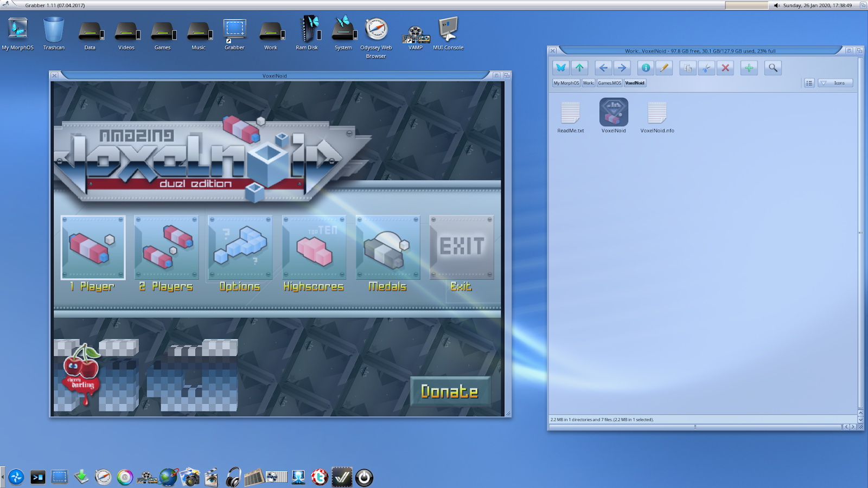This screenshot has height=488, width=868.
Task: Open the Medals screen in VoxelNoid
Action: tap(388, 248)
